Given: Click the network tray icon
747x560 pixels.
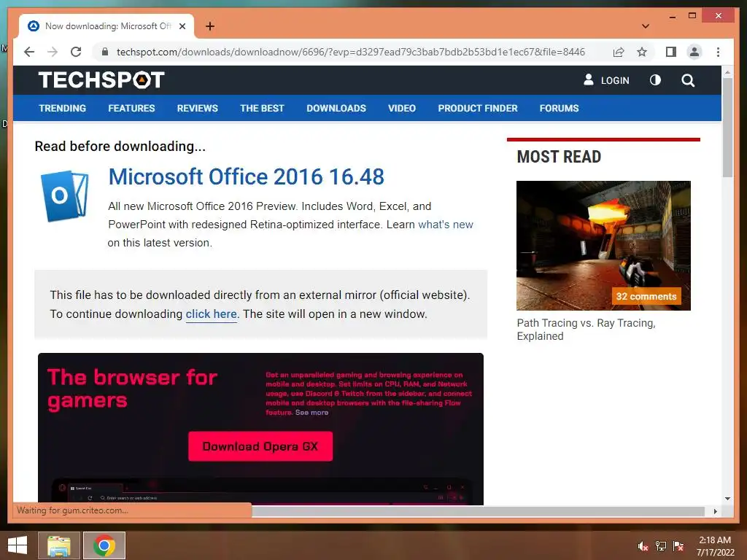Looking at the screenshot, I should 661,546.
